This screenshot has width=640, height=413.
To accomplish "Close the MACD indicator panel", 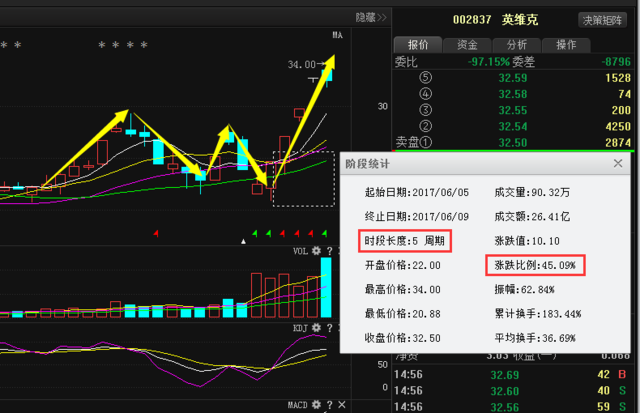I will pyautogui.click(x=342, y=404).
